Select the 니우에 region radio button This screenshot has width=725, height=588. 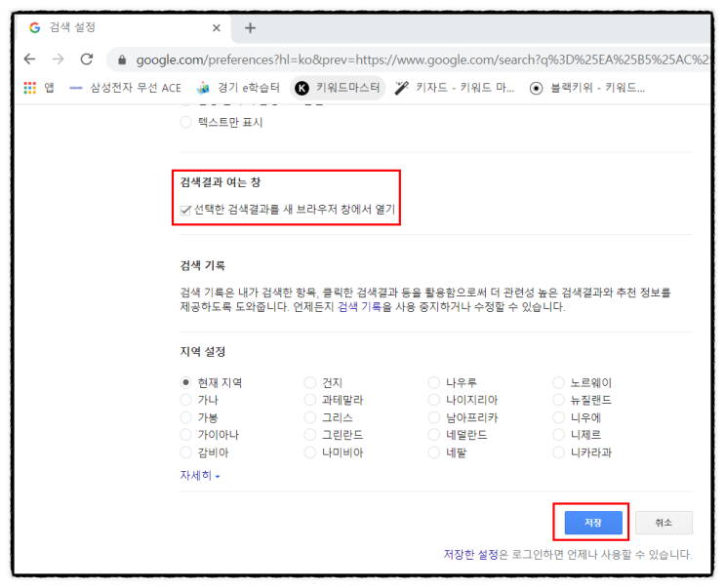click(x=558, y=417)
